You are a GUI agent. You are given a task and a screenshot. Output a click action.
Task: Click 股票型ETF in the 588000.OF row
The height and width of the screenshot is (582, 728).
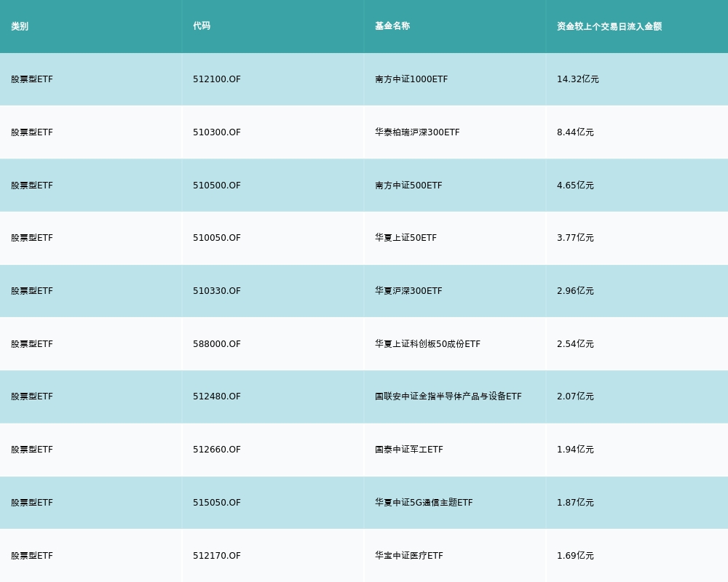(x=32, y=344)
